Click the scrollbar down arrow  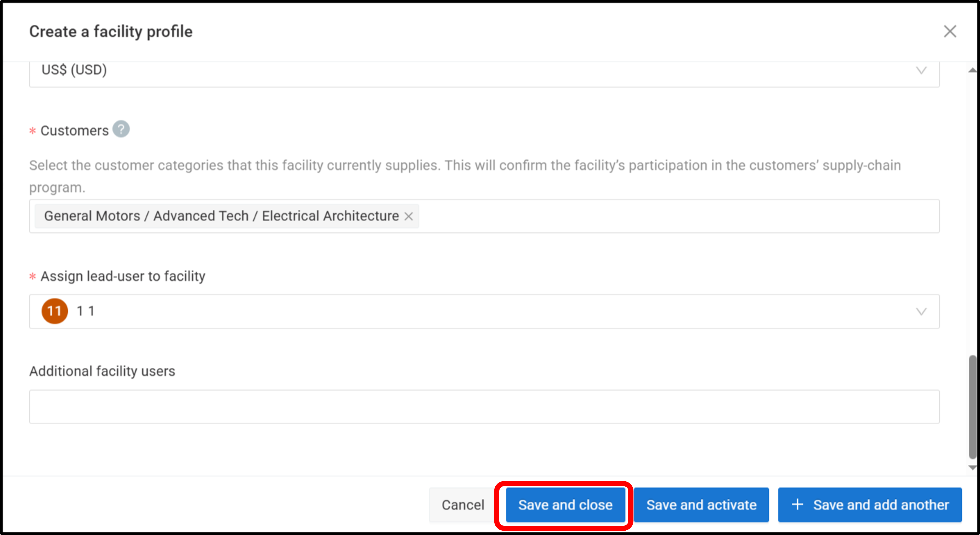[972, 468]
